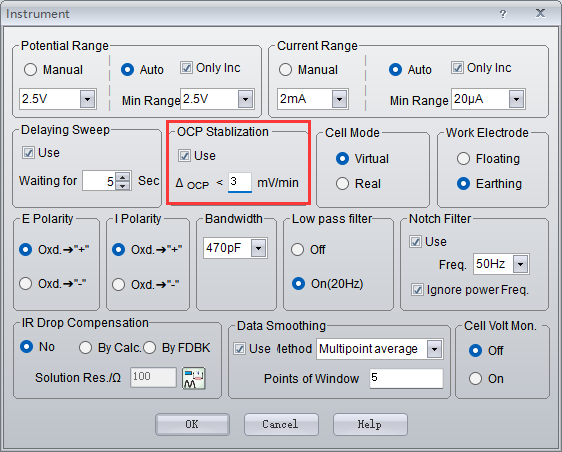The height and width of the screenshot is (452, 562).
Task: Click the Cancel button
Action: coord(281,424)
